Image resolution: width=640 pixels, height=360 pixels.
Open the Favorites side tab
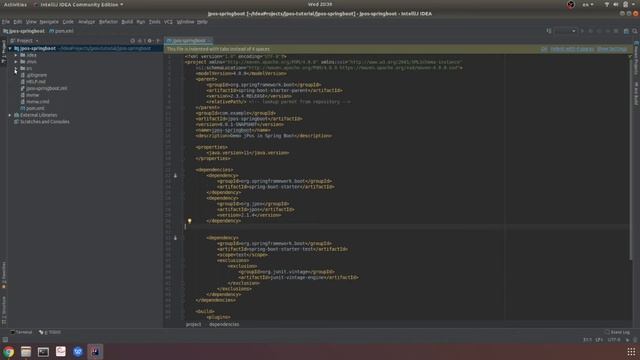[4, 275]
